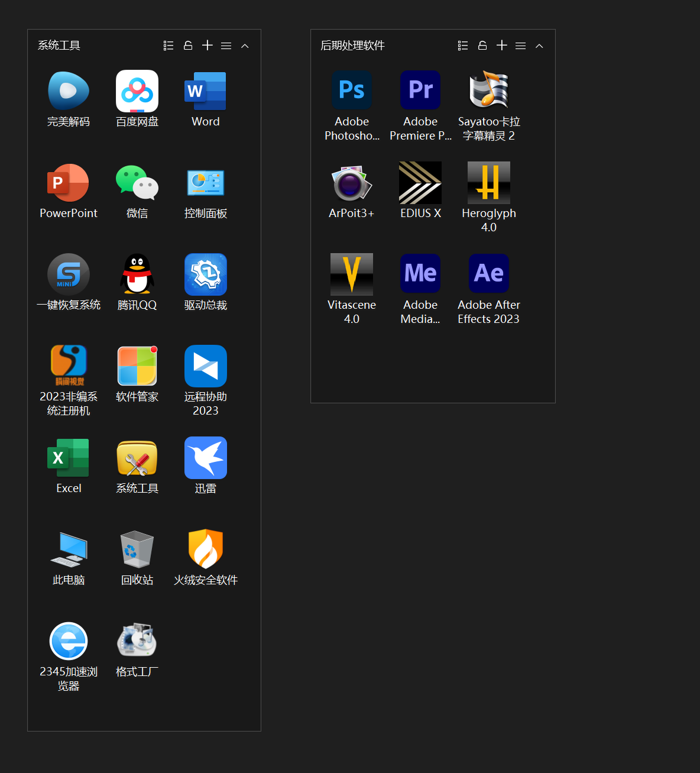The image size is (700, 773).
Task: Collapse the 系统工具 fence
Action: point(245,46)
